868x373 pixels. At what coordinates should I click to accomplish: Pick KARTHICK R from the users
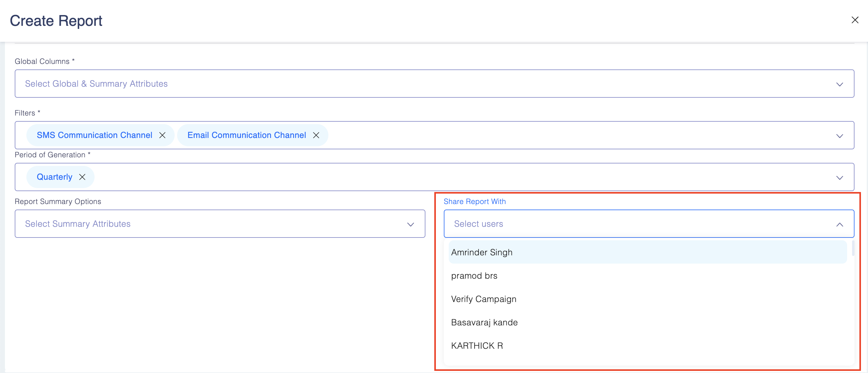(x=476, y=345)
